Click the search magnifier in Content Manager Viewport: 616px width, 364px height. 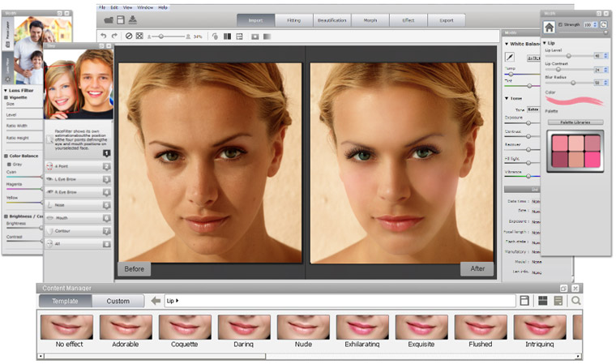coord(575,301)
